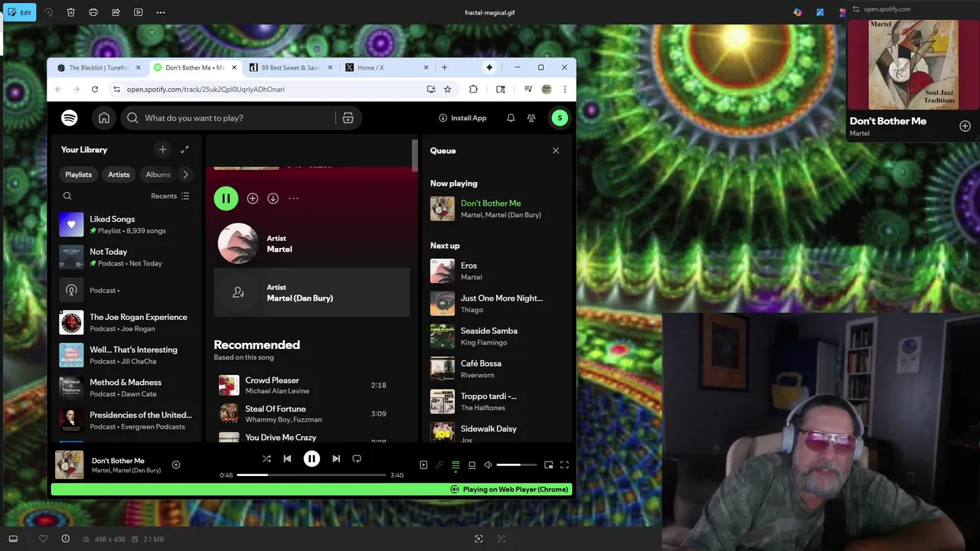Screen dimensions: 980x551
Task: Toggle shuffle in player controls
Action: 266,458
